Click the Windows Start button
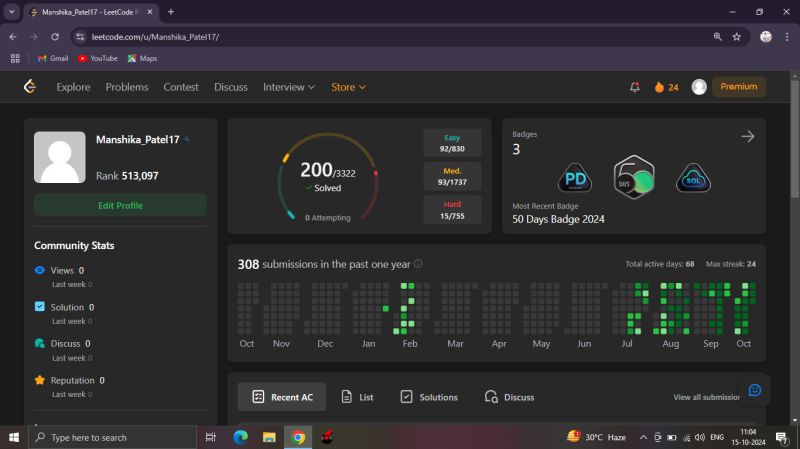 [x=14, y=437]
